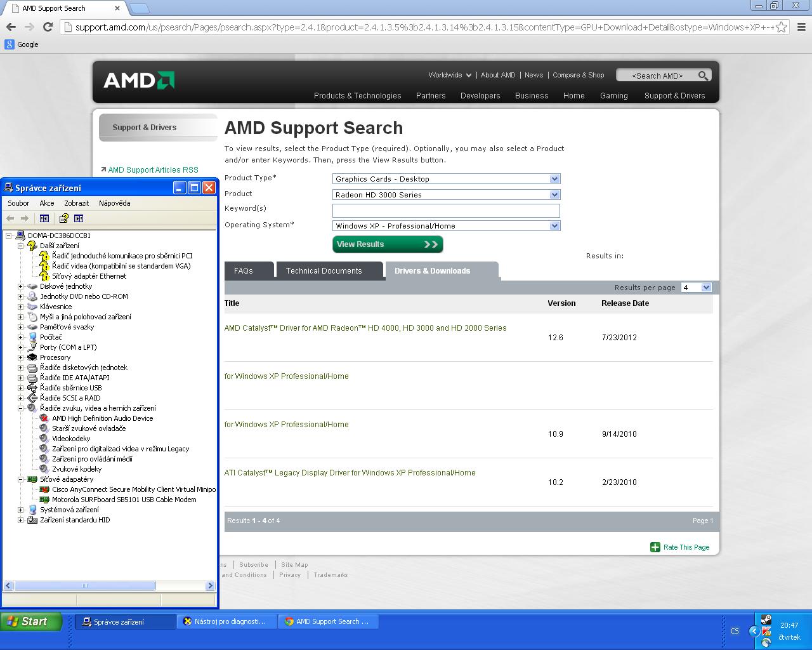The image size is (812, 650).
Task: Open the Nápověda menu
Action: (x=115, y=203)
